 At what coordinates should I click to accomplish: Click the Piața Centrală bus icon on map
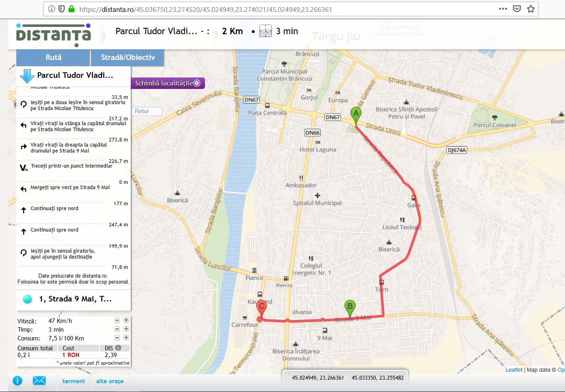[x=267, y=106]
